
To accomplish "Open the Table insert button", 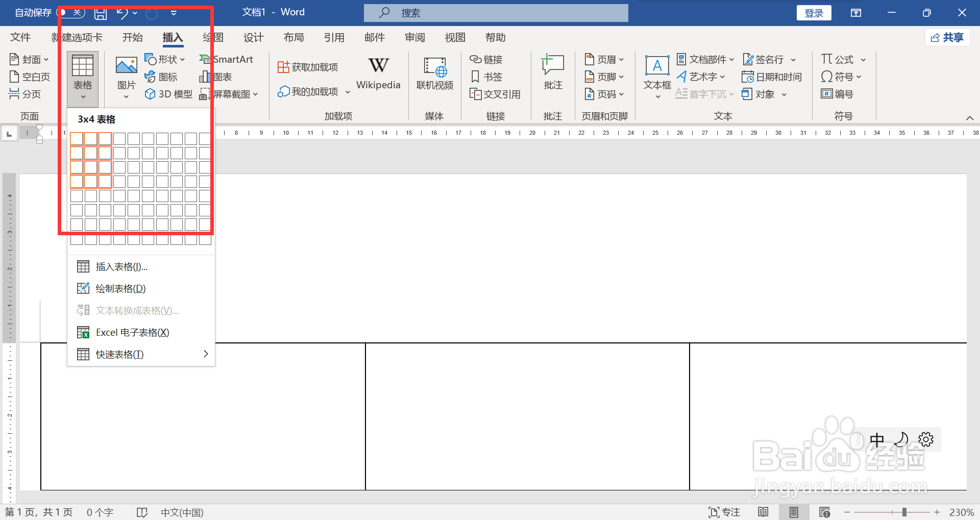I will pos(83,78).
